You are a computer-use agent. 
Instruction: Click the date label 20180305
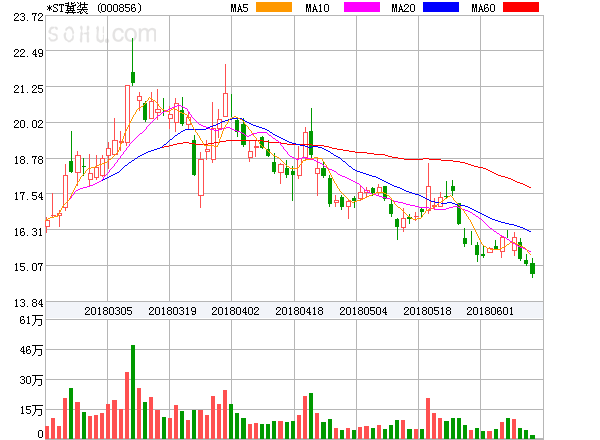click(x=108, y=311)
